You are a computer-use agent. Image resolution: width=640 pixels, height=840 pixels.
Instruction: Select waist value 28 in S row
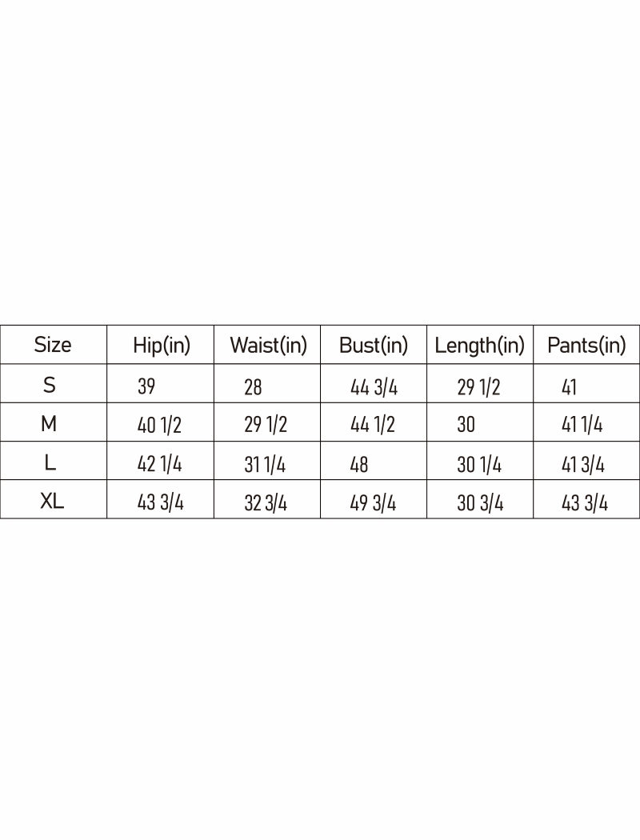tap(253, 388)
